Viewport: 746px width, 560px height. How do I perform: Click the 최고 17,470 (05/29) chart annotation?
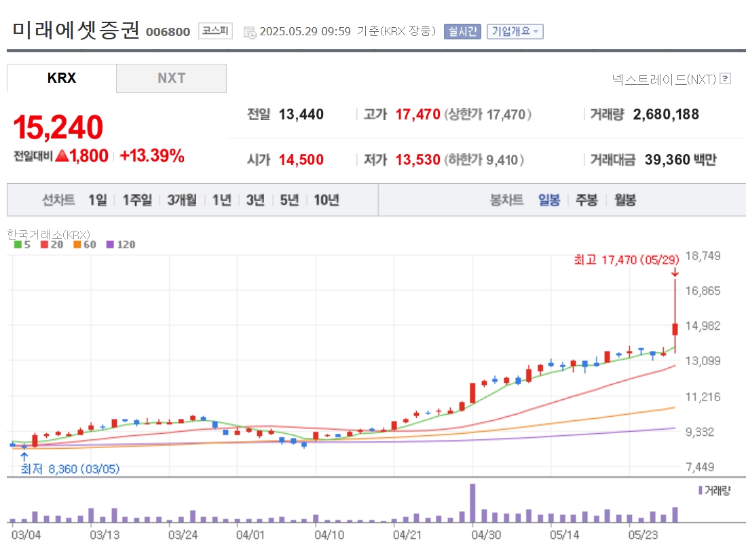[x=627, y=260]
